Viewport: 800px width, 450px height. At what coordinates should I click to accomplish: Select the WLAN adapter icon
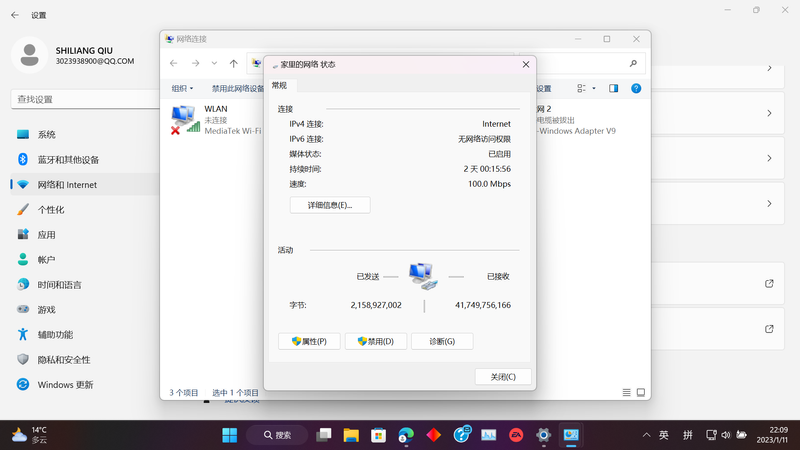coord(184,119)
